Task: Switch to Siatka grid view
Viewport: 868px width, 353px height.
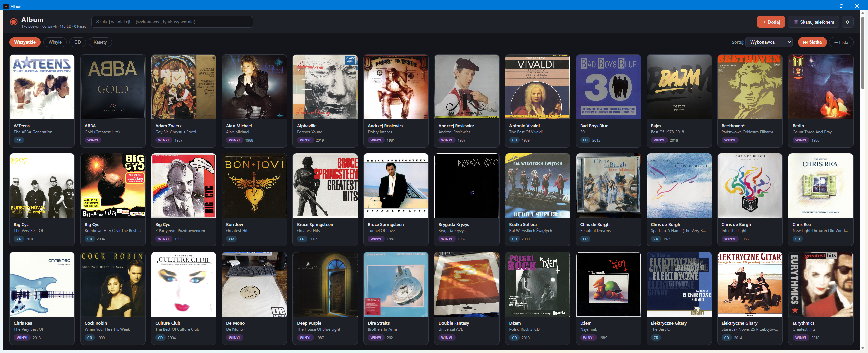Action: pyautogui.click(x=812, y=42)
